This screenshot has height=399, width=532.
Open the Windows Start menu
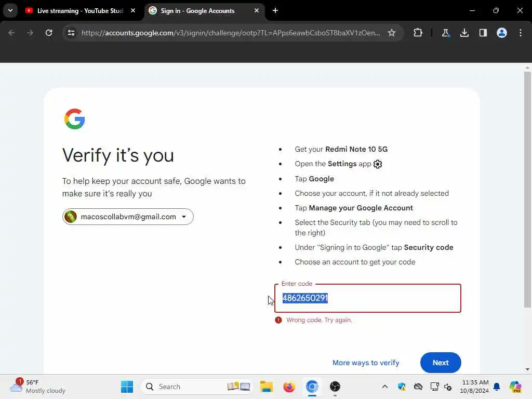pyautogui.click(x=127, y=387)
